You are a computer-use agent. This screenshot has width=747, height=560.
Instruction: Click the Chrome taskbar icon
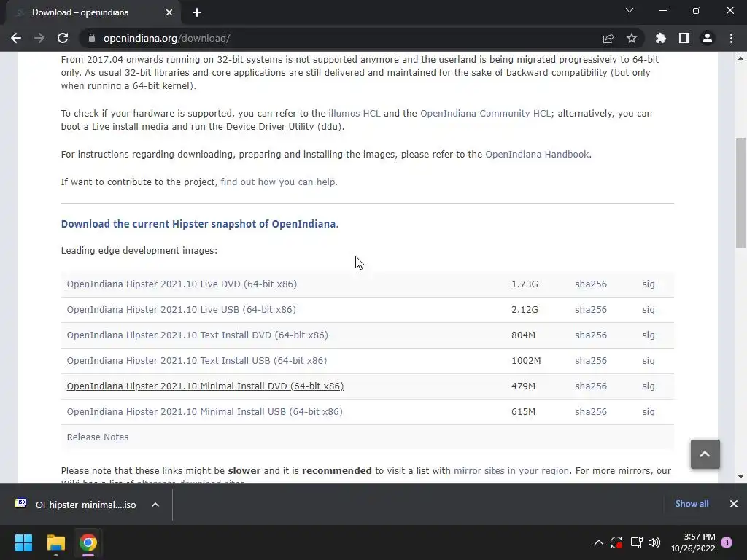click(88, 542)
